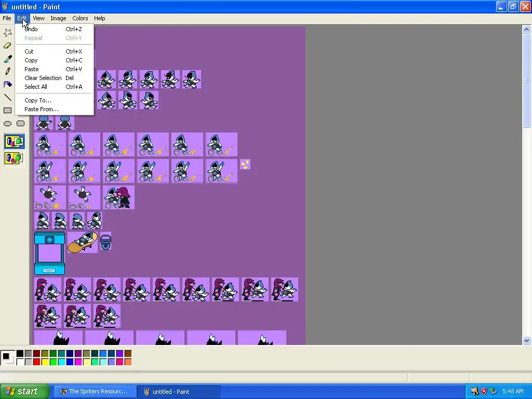Pick the magenta color swatch

[78, 362]
